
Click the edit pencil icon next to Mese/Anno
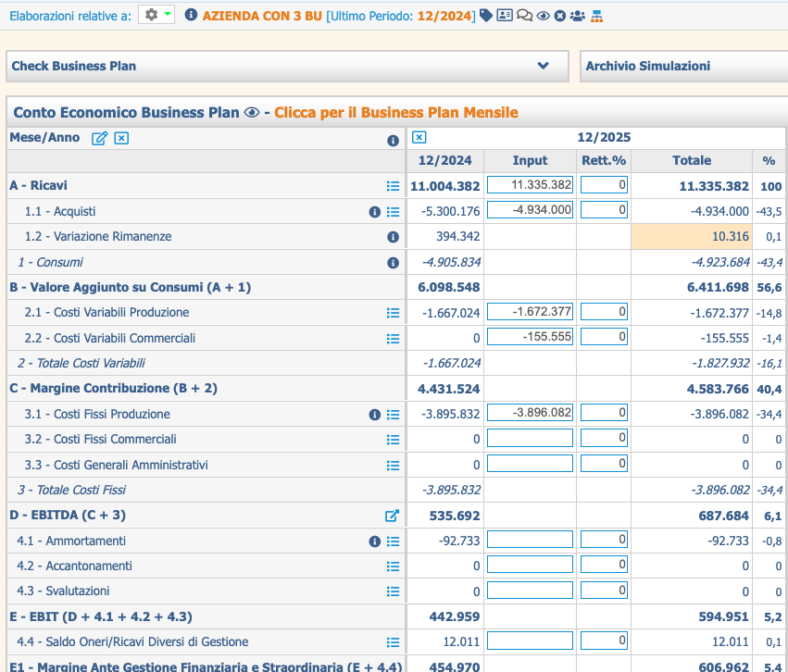pyautogui.click(x=99, y=138)
